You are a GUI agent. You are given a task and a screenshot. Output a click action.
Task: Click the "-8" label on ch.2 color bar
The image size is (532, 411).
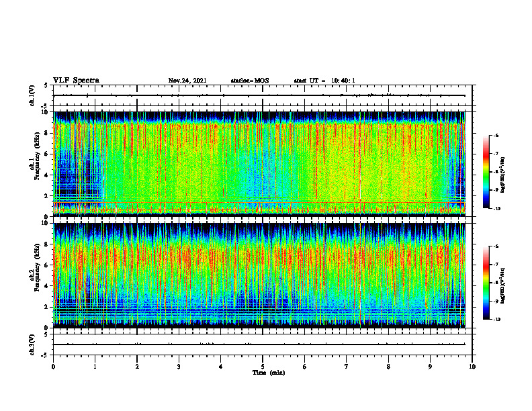pos(496,283)
